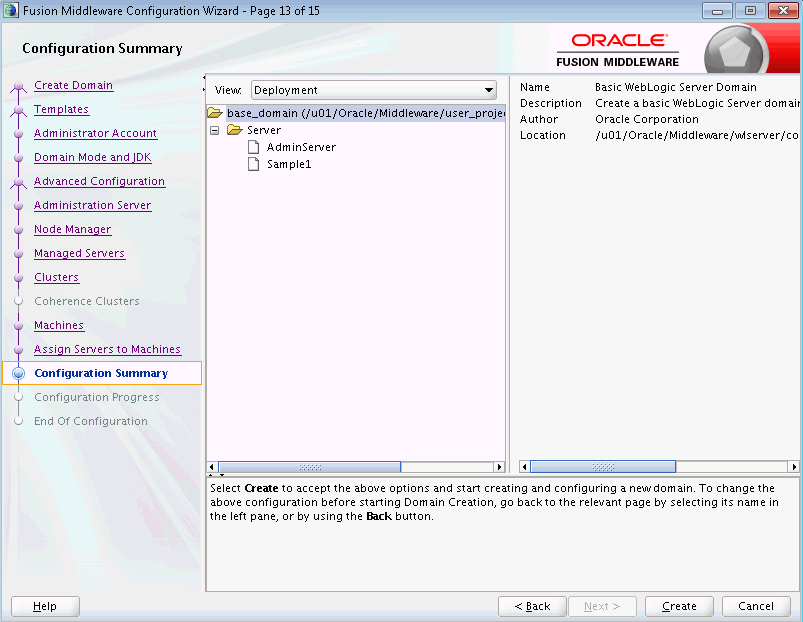Open Clusters step
Screen dimensions: 803x622
click(x=56, y=277)
